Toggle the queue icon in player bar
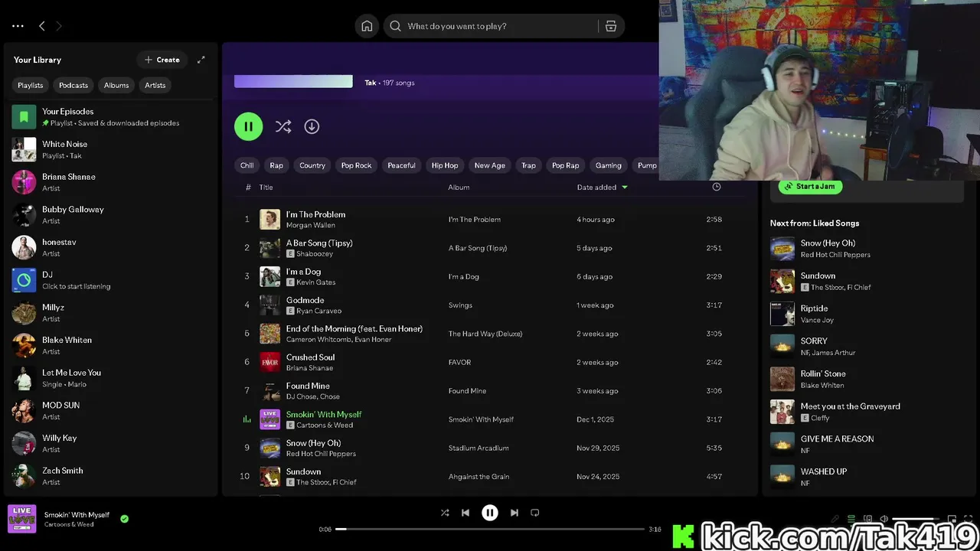This screenshot has height=551, width=980. (851, 518)
